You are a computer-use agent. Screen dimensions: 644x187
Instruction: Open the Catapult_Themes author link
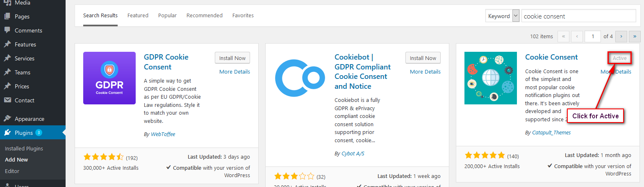(x=551, y=133)
